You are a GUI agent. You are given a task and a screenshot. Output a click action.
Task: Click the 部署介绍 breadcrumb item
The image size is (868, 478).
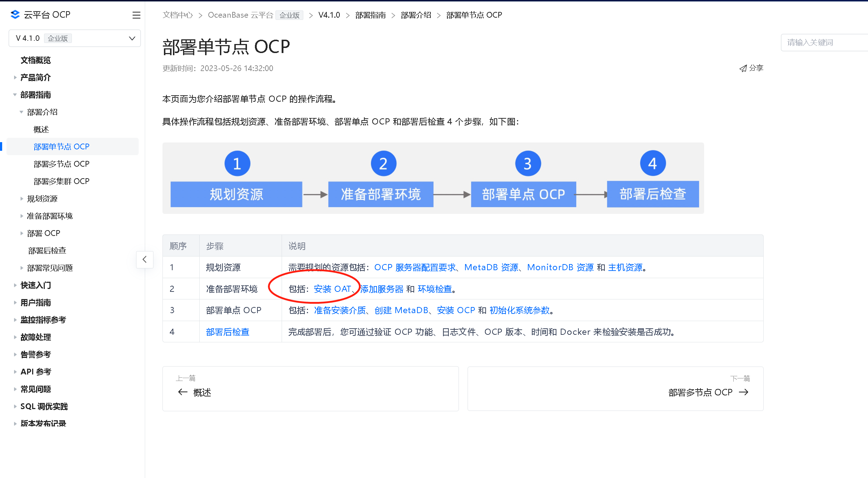click(416, 15)
